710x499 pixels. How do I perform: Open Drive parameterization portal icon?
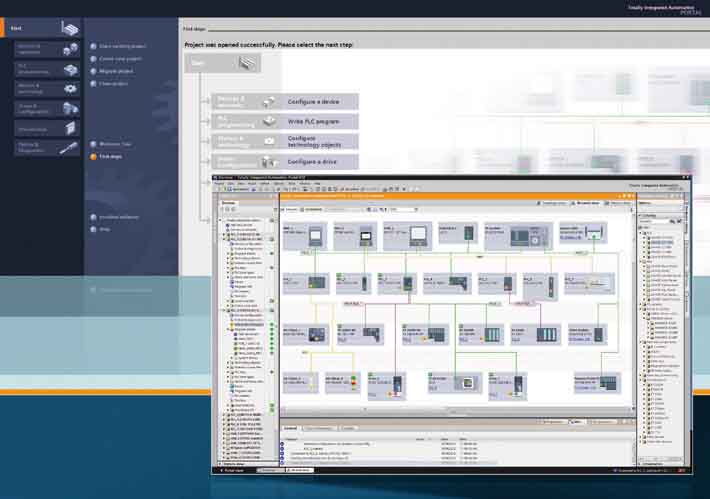click(x=70, y=109)
